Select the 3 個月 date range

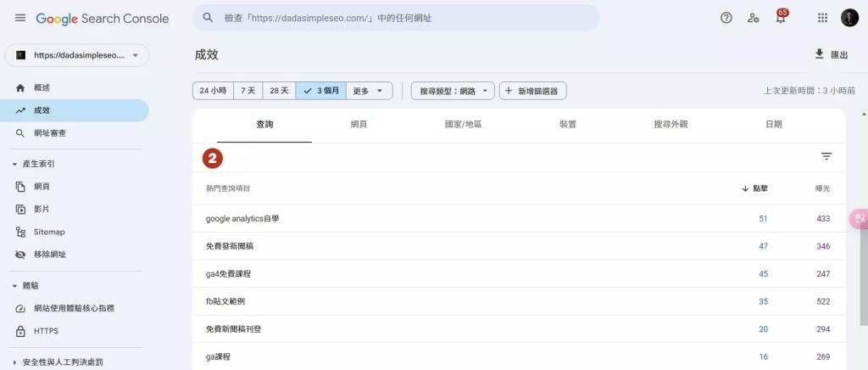click(321, 91)
